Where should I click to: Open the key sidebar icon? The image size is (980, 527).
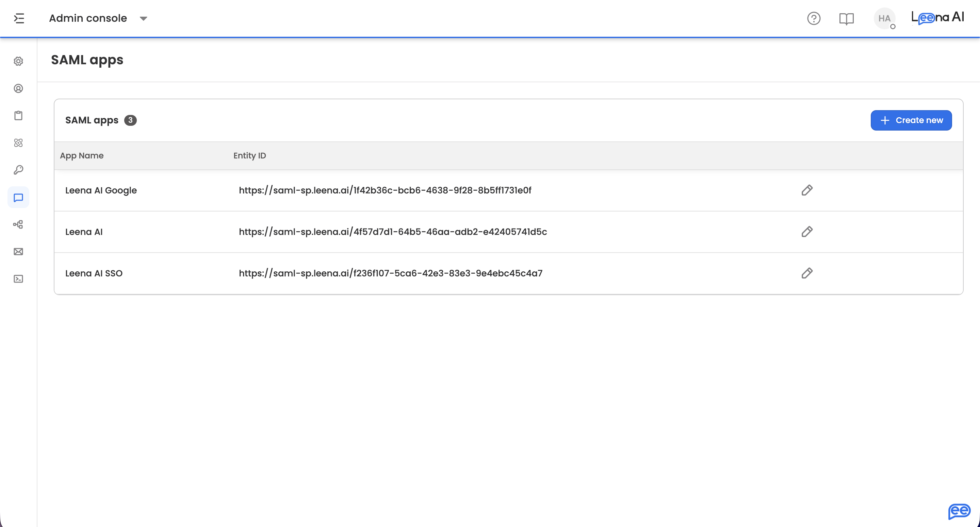pyautogui.click(x=18, y=170)
